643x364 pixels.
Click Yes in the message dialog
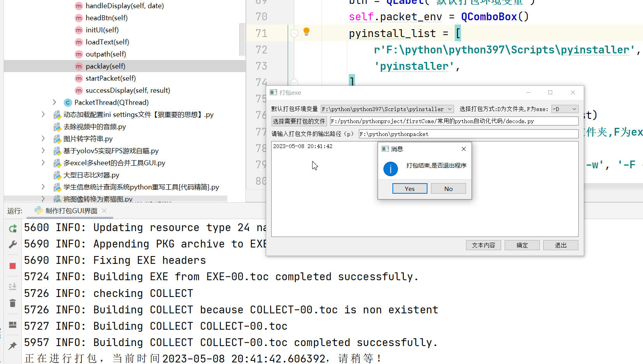click(410, 189)
